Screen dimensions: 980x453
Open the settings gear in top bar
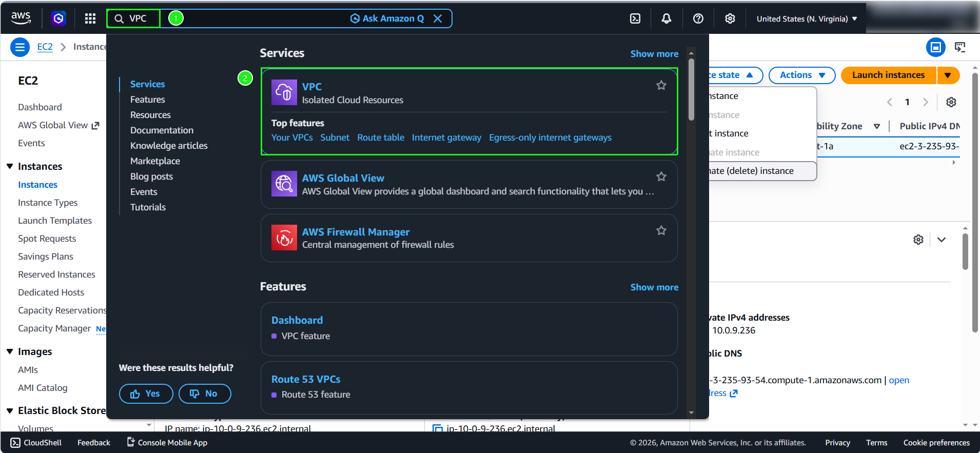pos(730,19)
